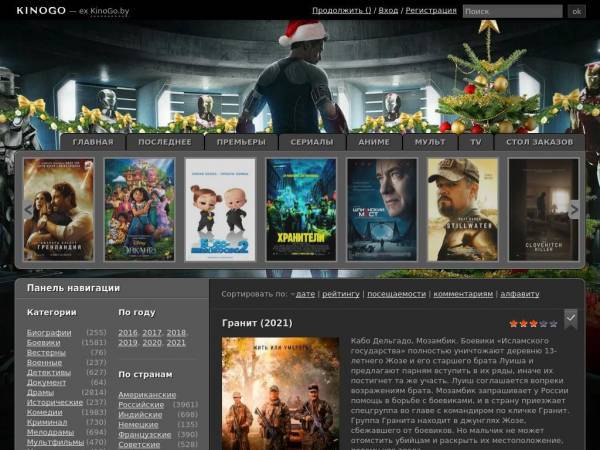Open the Хранители poster in carousel

tap(301, 210)
